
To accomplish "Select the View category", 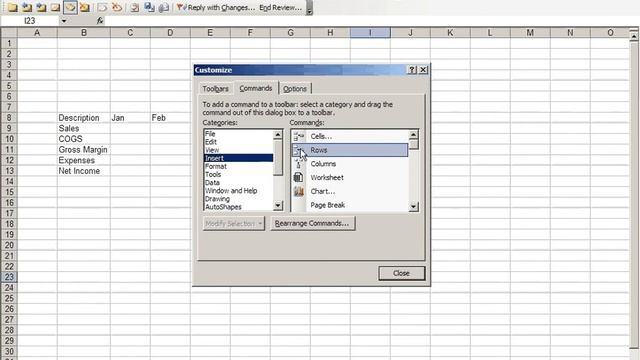I will click(238, 150).
